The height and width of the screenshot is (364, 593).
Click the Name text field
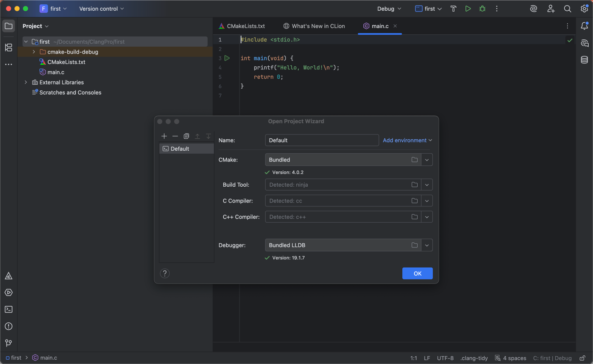click(321, 140)
